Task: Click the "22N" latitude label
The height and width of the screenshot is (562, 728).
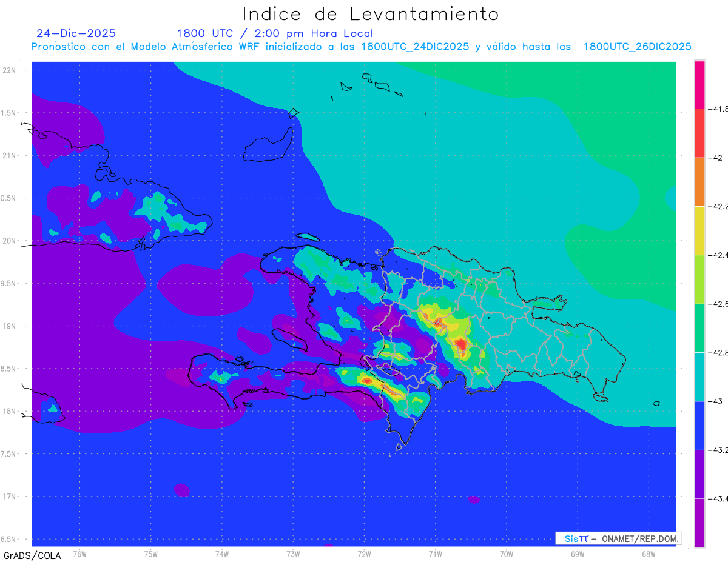Action: click(x=9, y=70)
